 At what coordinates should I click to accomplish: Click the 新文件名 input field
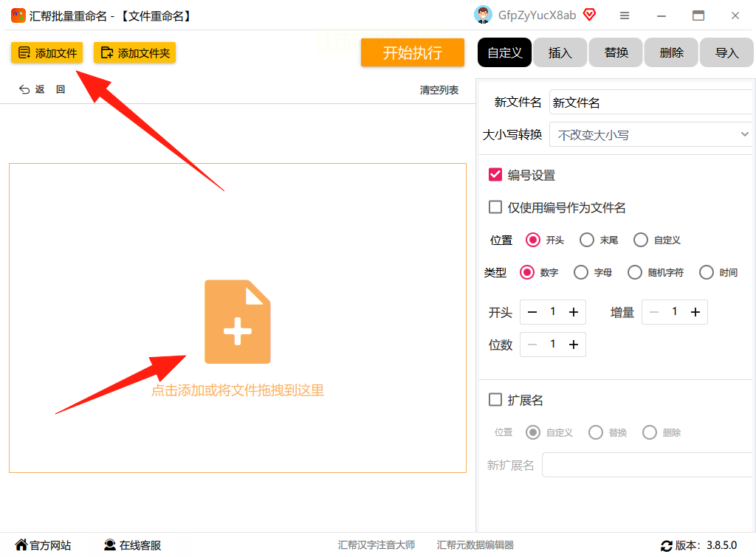(651, 102)
